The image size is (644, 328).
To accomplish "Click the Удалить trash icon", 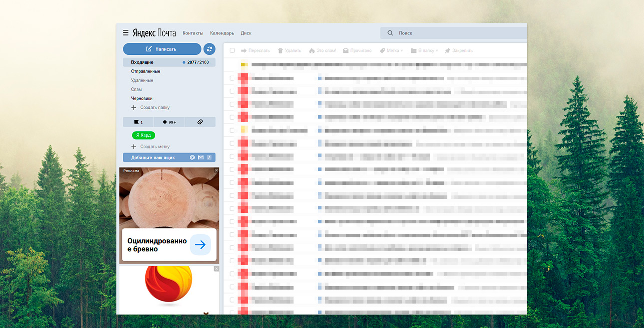I will click(x=281, y=51).
